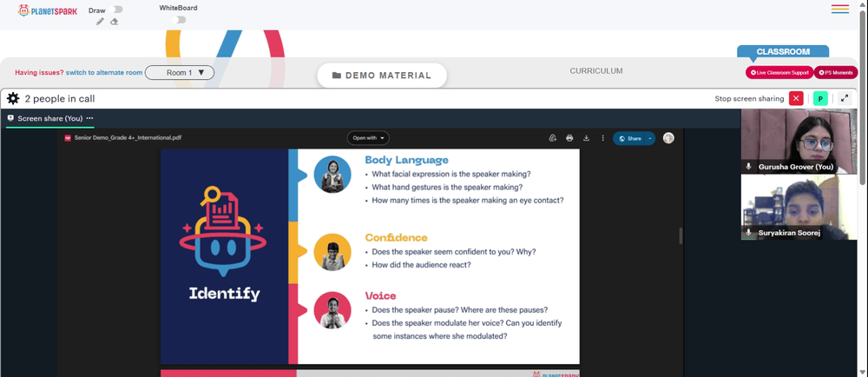
Task: Add PDF shortcut to Drive
Action: [552, 138]
